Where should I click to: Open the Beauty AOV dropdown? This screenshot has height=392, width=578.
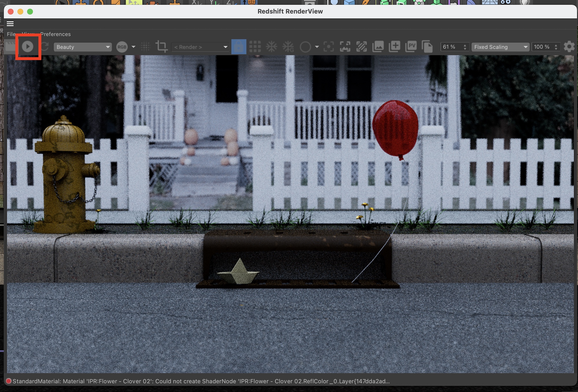[83, 47]
